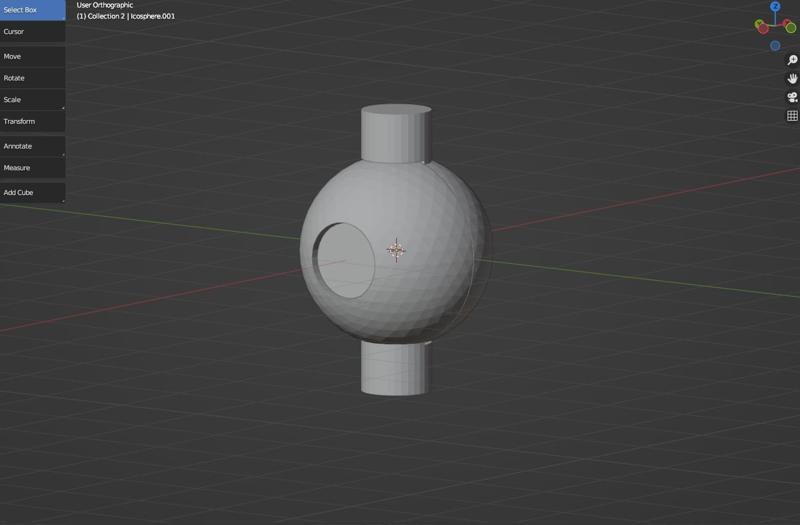The width and height of the screenshot is (800, 525).
Task: Switch to the Scale tool
Action: pos(33,100)
